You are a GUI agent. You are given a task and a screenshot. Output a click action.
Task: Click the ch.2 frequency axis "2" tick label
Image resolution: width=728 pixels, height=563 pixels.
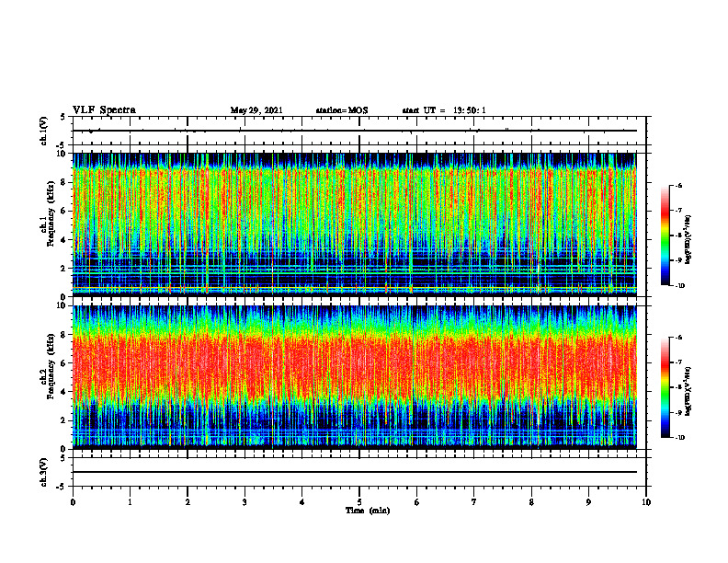[64, 420]
